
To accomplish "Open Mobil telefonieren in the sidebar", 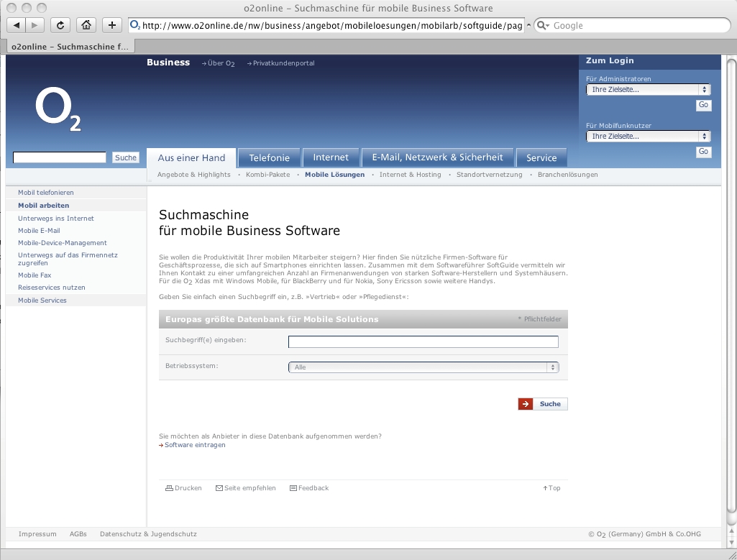I will 45,193.
